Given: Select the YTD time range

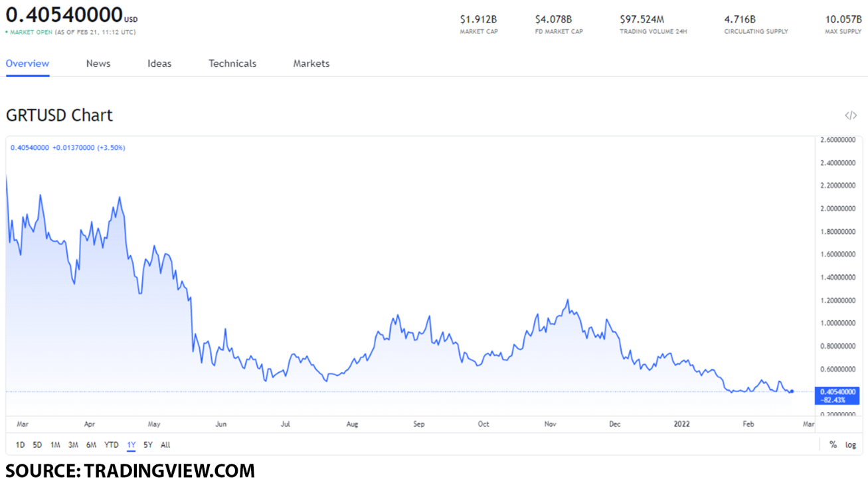Looking at the screenshot, I should pyautogui.click(x=112, y=445).
